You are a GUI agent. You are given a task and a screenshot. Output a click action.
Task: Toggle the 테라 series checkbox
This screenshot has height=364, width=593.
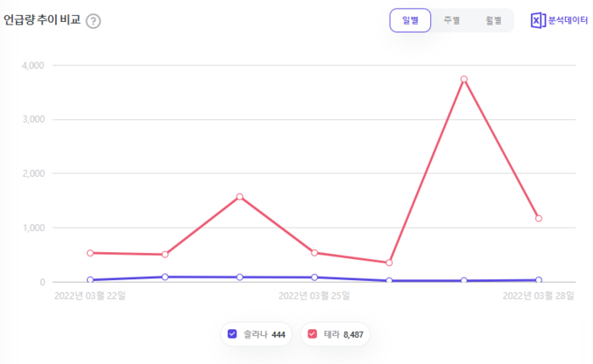[313, 334]
